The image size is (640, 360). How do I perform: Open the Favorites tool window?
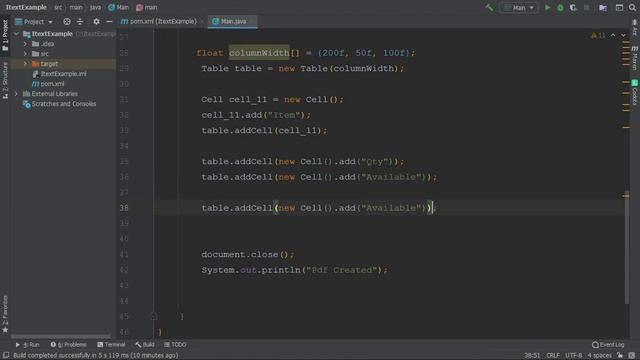pos(5,313)
